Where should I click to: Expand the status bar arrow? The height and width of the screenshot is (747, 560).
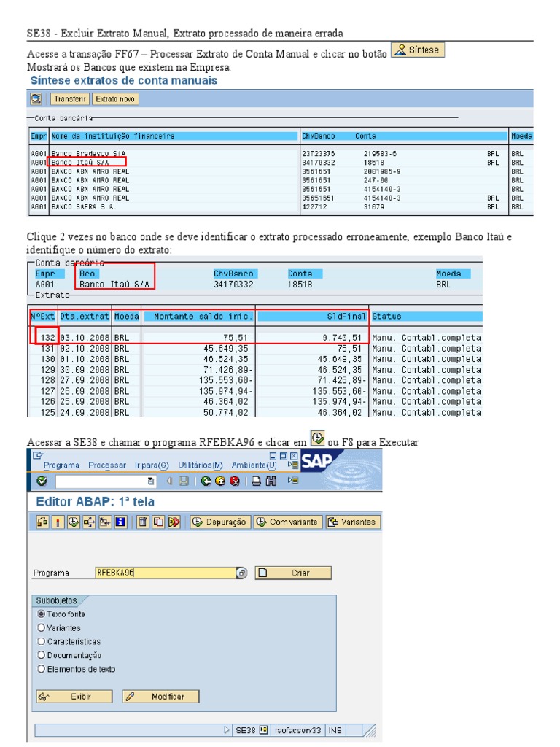pos(227,729)
